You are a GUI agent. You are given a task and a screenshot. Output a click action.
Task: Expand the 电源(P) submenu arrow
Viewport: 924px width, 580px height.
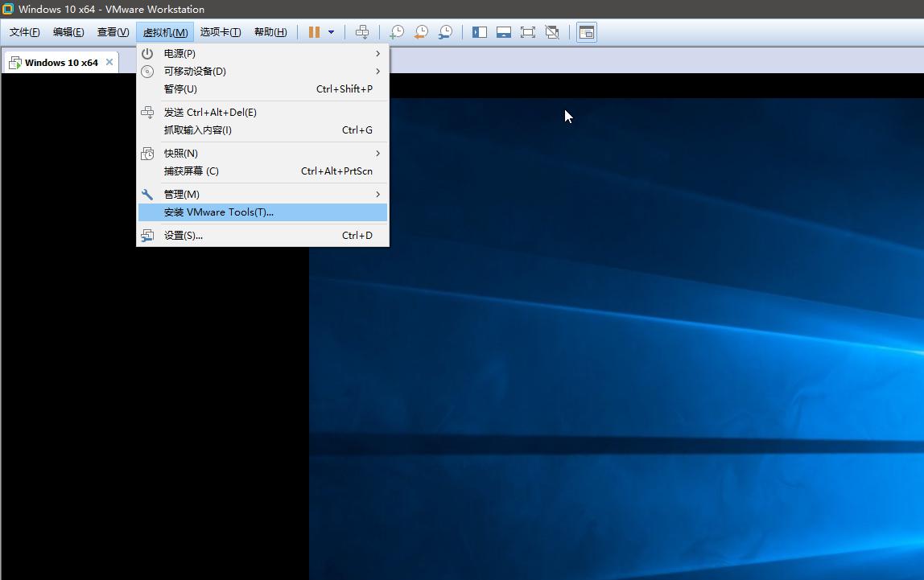click(377, 54)
